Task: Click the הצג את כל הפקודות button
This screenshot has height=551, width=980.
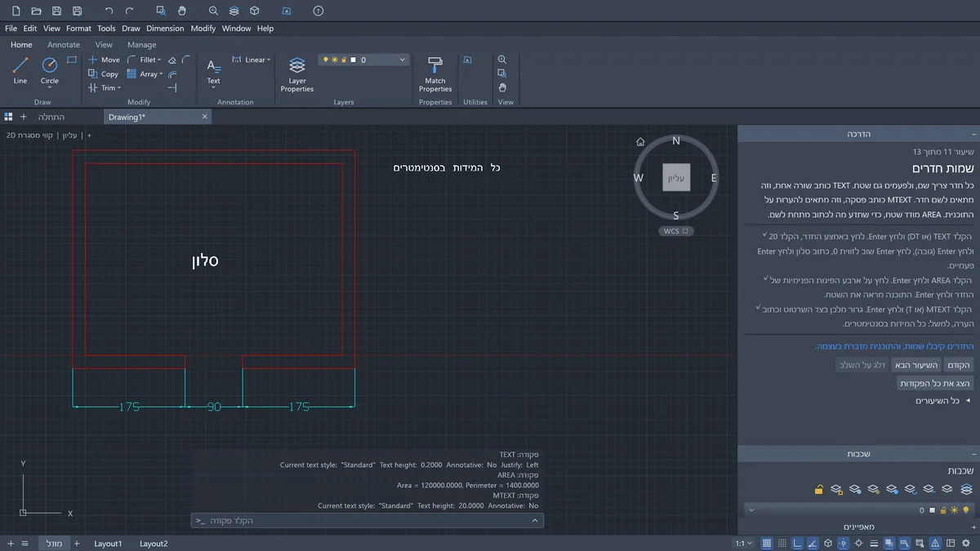Action: click(x=934, y=383)
